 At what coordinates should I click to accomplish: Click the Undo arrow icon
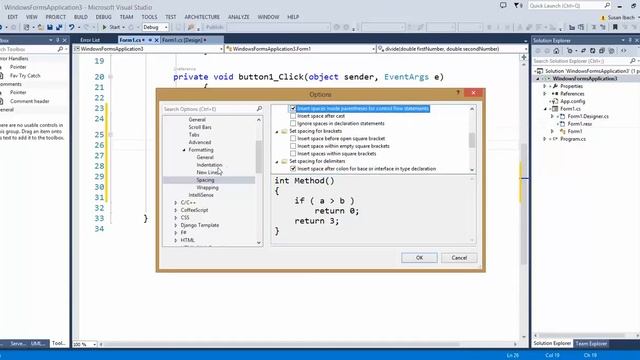tap(71, 27)
